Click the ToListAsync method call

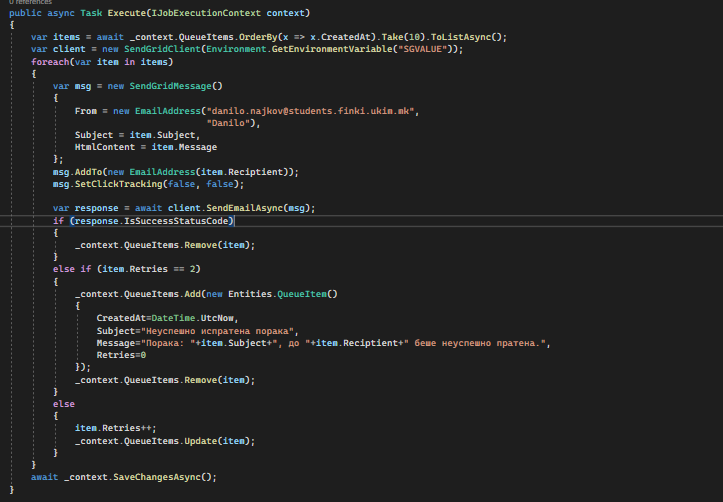point(460,37)
